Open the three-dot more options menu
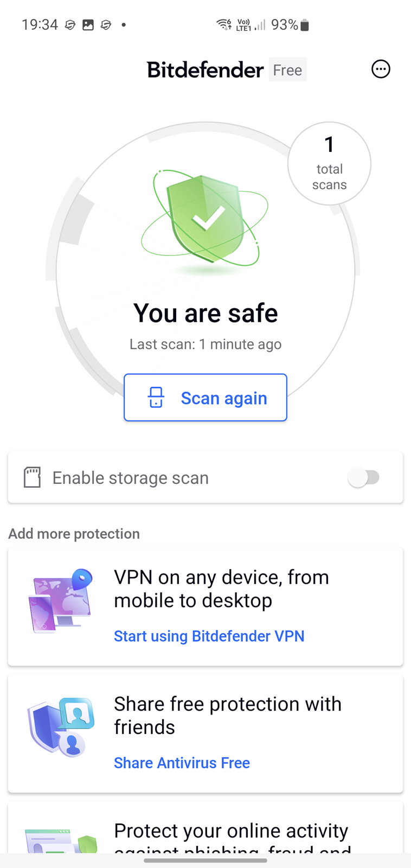Image resolution: width=411 pixels, height=868 pixels. click(381, 69)
